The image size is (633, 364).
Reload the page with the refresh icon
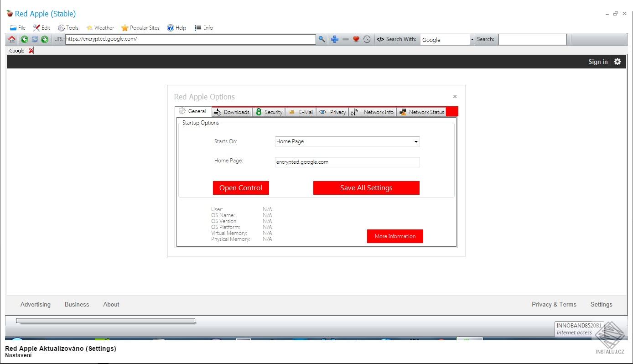pos(35,40)
